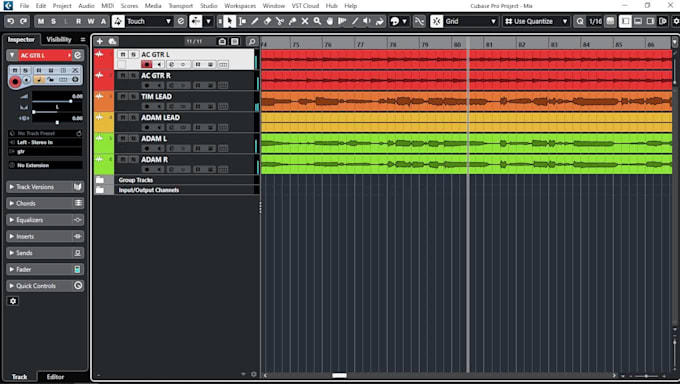Click the No Extension field

[x=45, y=165]
